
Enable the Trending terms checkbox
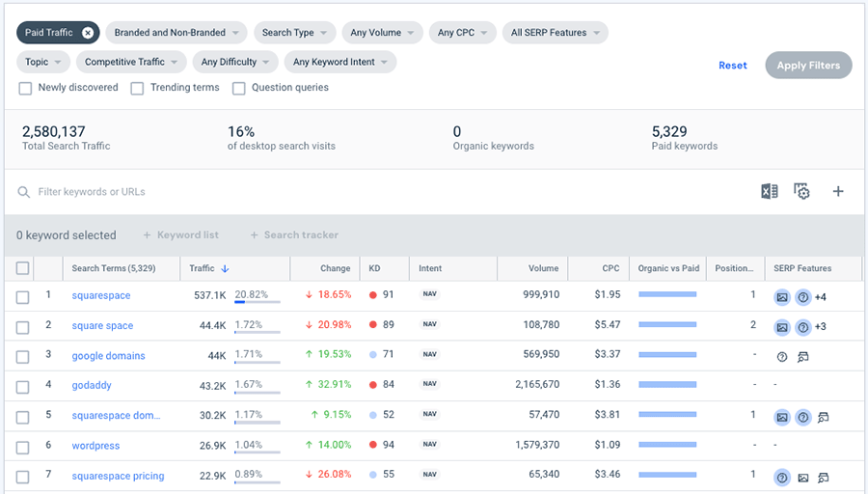coord(137,89)
